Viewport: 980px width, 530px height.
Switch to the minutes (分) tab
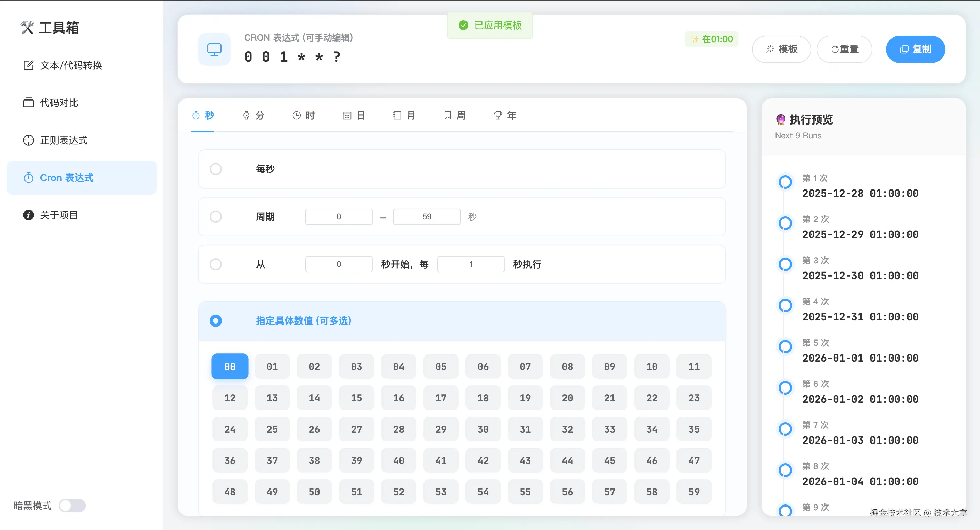[x=254, y=115]
